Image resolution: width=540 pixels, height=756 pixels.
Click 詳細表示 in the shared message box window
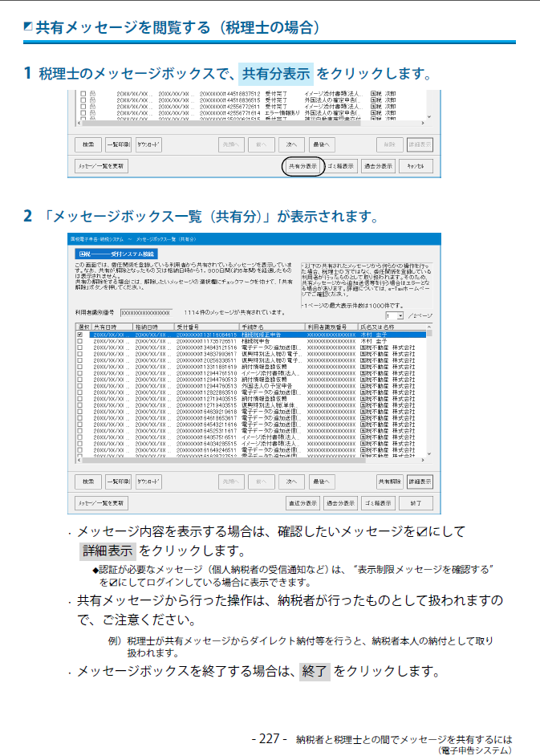pos(420,482)
